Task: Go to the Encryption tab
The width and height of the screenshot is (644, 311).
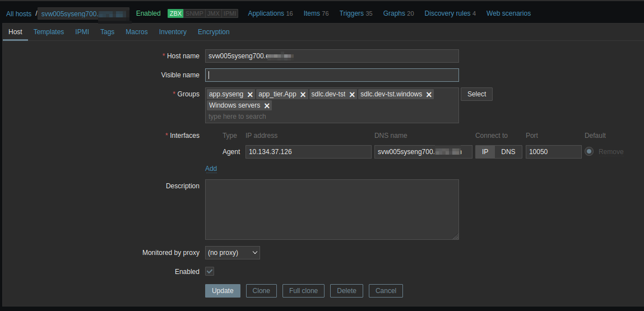Action: (x=214, y=32)
